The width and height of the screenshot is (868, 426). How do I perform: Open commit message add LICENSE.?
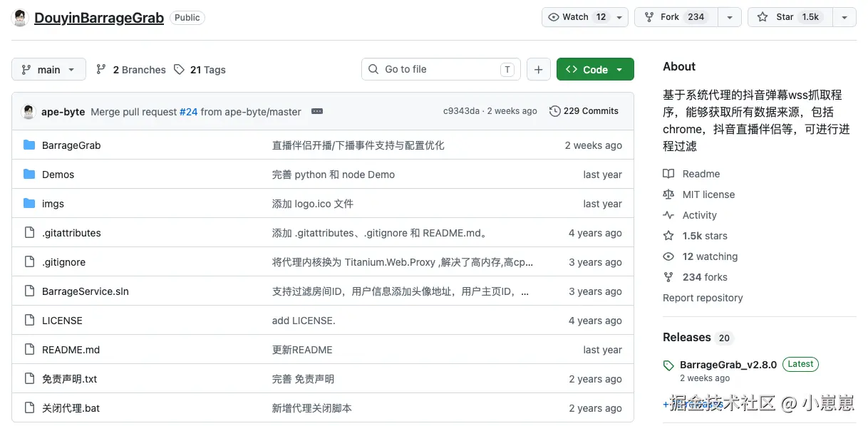click(x=304, y=320)
